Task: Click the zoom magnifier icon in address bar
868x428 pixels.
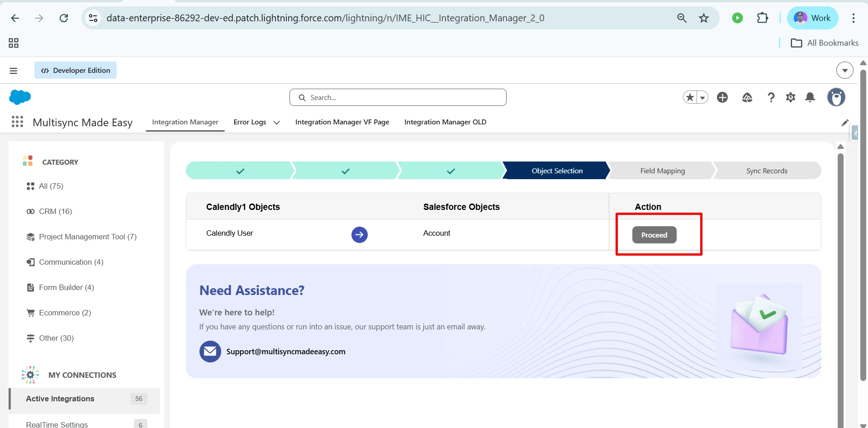Action: pos(682,18)
